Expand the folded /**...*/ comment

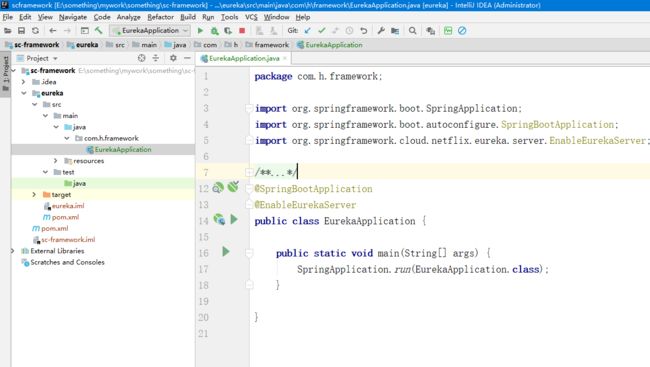tap(248, 172)
